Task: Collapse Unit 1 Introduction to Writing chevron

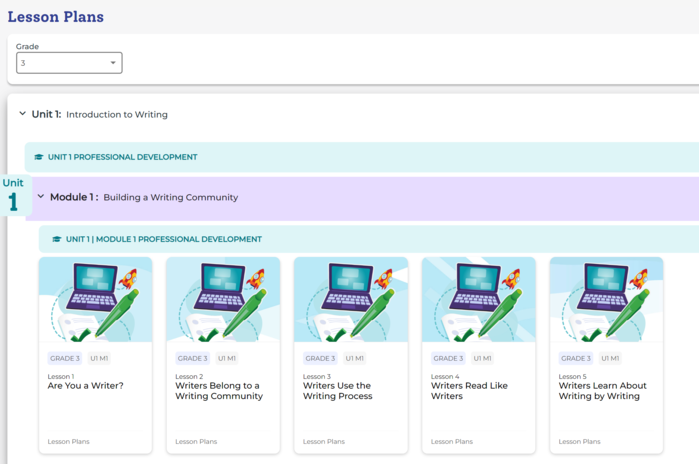Action: point(22,114)
